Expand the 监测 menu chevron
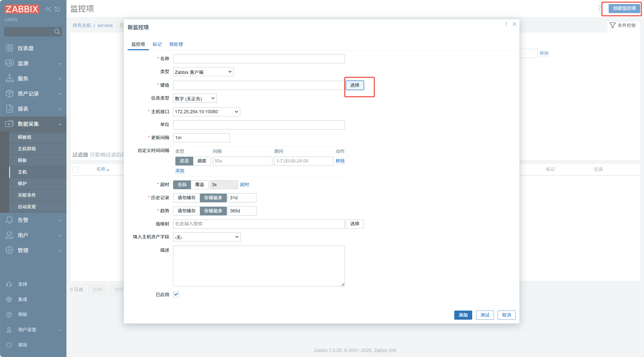The image size is (644, 357). coord(60,64)
